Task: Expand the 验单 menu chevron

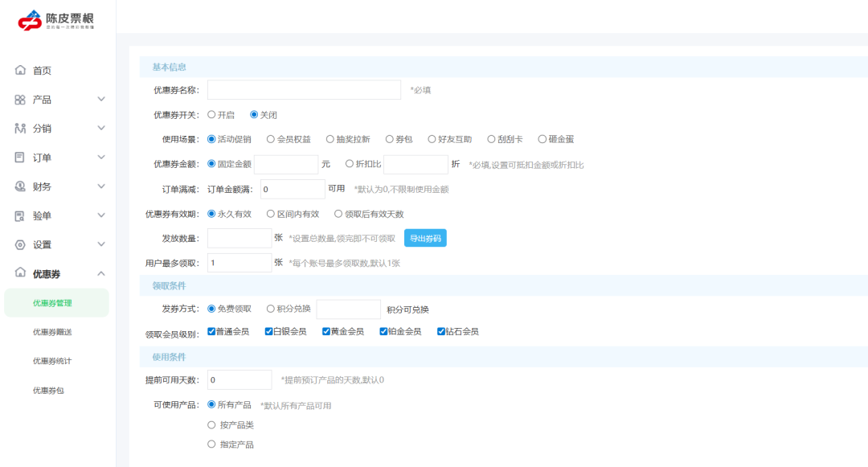Action: click(x=101, y=215)
